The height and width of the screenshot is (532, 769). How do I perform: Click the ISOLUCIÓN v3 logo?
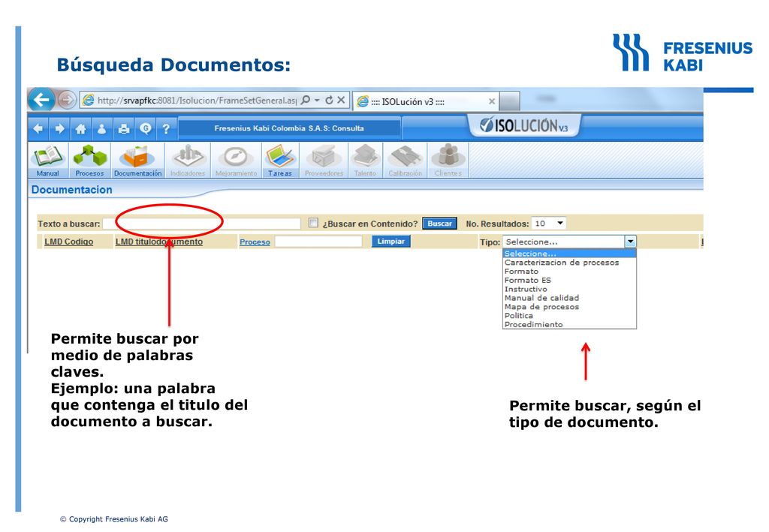(x=523, y=125)
